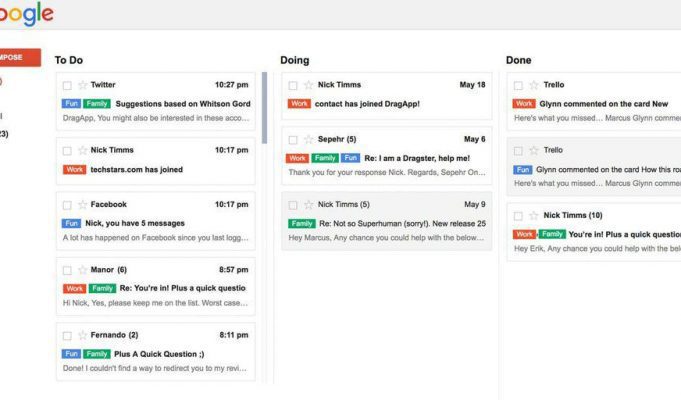This screenshot has height=400, width=681.
Task: Star the Nick Timms (10) email
Action: point(534,215)
